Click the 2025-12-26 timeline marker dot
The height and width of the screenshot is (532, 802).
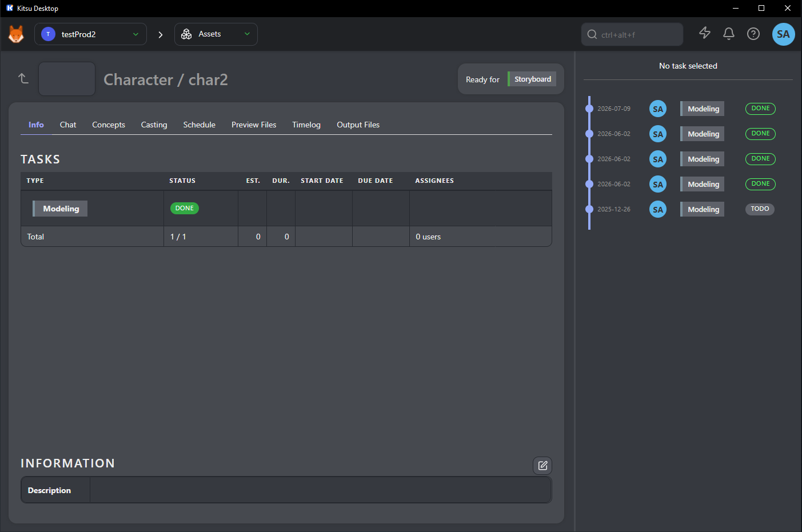click(589, 209)
